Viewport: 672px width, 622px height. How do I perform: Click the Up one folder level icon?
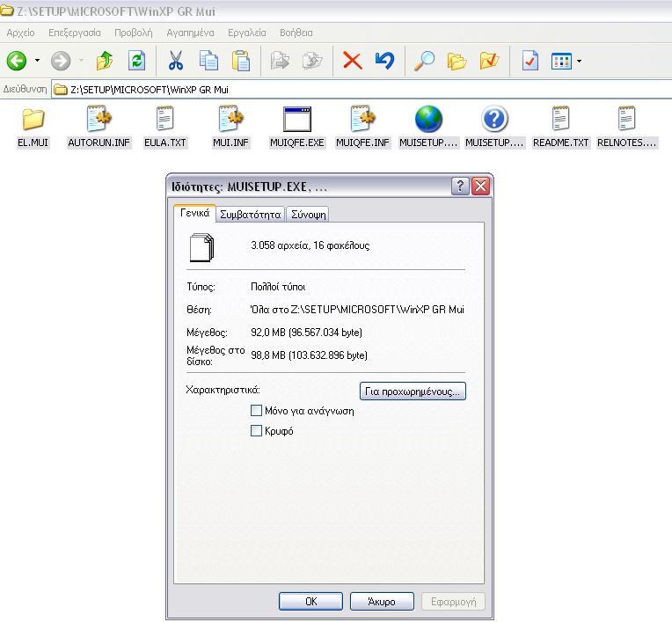point(105,61)
